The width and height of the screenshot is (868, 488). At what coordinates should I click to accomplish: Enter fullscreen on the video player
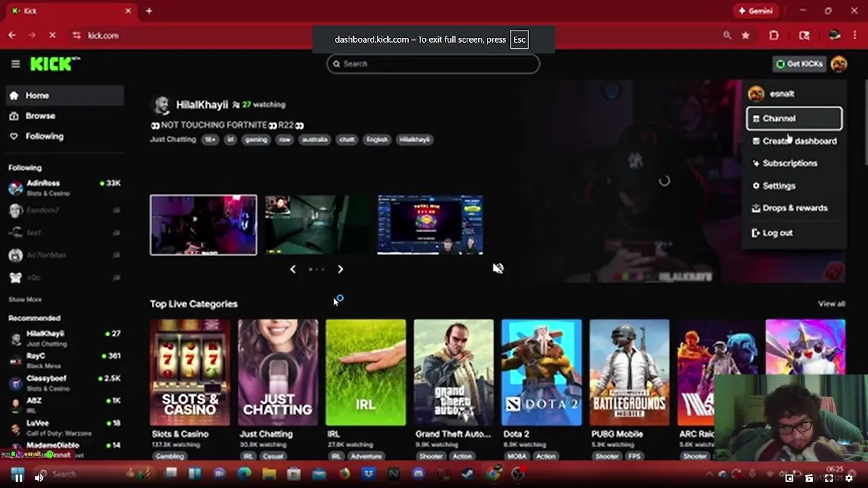click(x=829, y=478)
